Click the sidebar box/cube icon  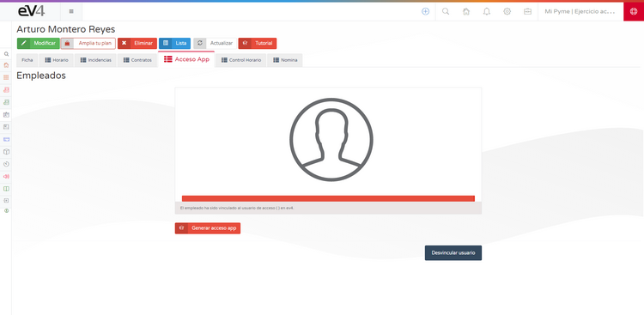click(x=6, y=152)
